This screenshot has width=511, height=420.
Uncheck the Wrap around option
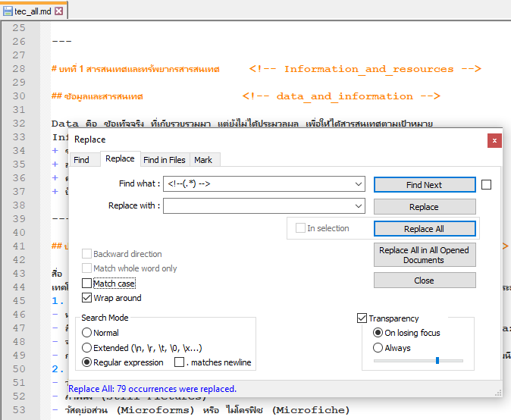pos(86,298)
